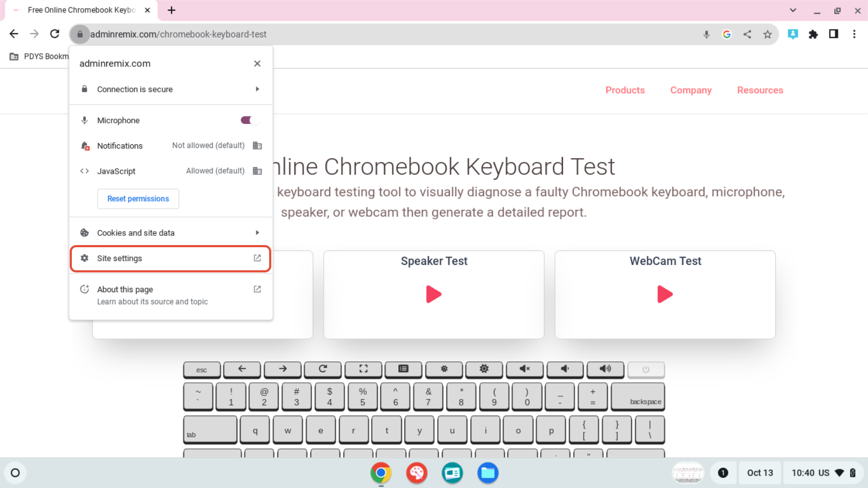
Task: Bookmark the page with the star icon
Action: (768, 34)
